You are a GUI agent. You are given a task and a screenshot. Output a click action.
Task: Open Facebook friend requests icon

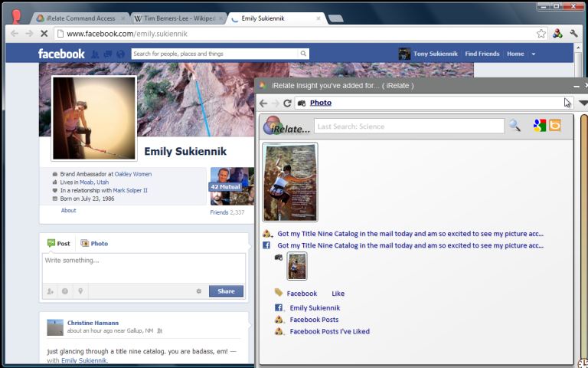pyautogui.click(x=95, y=54)
